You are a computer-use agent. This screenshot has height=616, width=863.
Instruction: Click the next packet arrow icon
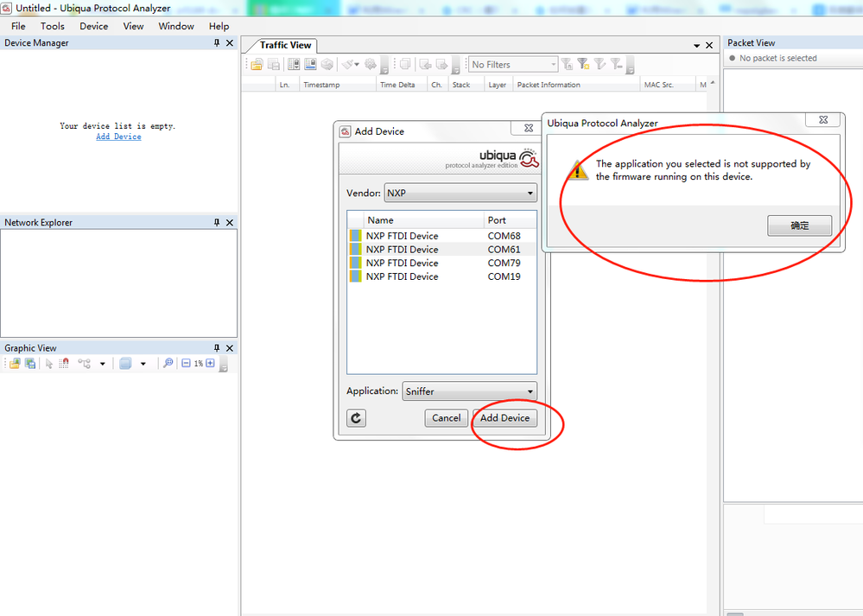tap(441, 65)
